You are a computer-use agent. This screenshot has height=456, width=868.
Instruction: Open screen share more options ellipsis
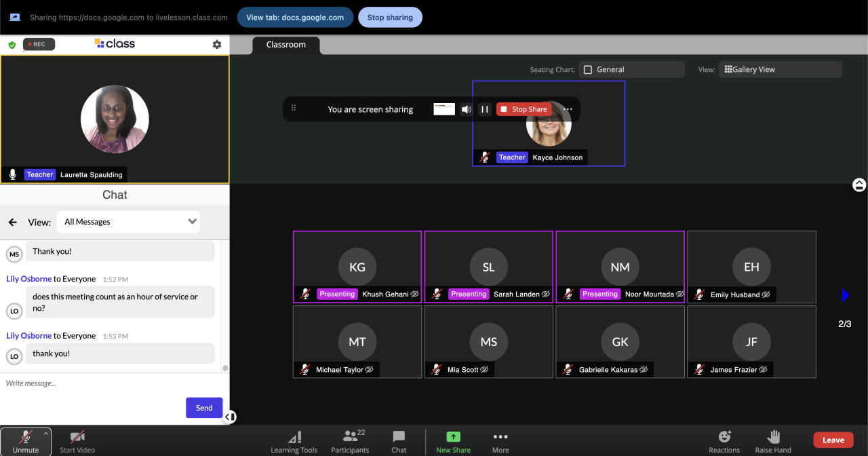click(568, 109)
